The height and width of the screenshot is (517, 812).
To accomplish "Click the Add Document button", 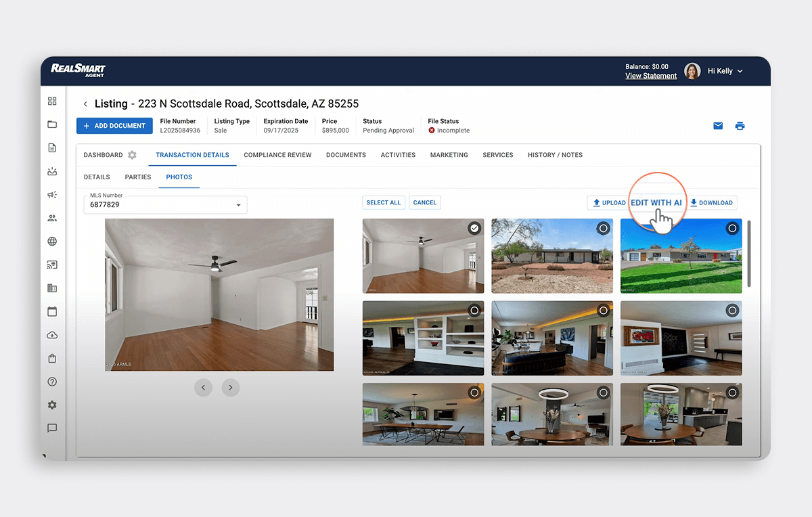I will point(114,126).
